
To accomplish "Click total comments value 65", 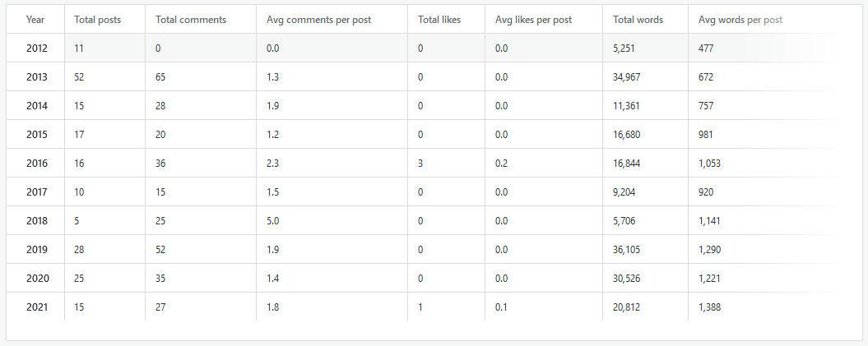I will [160, 77].
